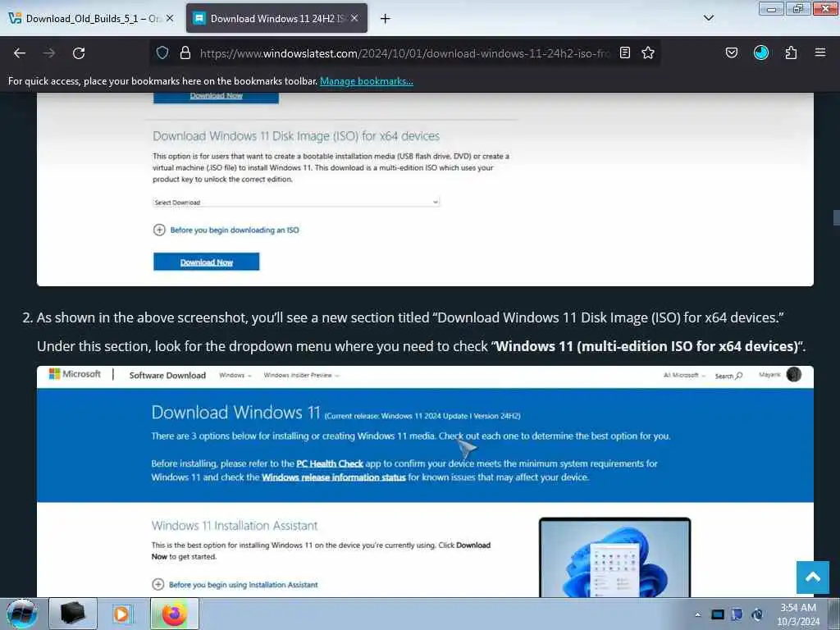Open Firefox application menu
This screenshot has height=630, width=840.
click(x=820, y=52)
